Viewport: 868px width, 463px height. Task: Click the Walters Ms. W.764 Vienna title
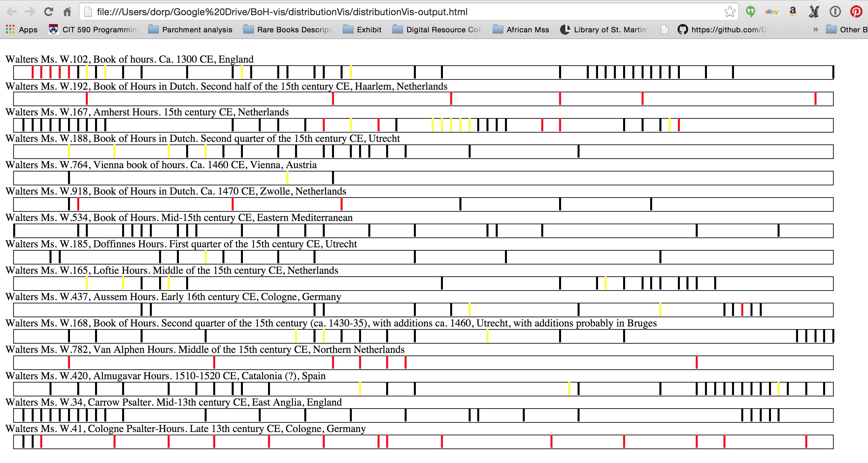click(161, 165)
